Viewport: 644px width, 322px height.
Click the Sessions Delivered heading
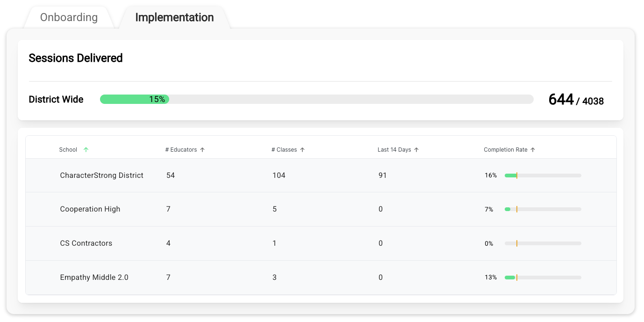(76, 58)
